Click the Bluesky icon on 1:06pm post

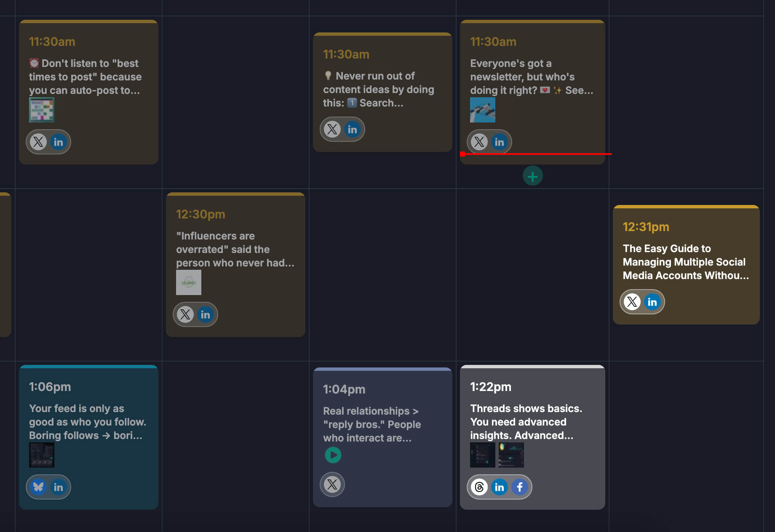pyautogui.click(x=38, y=487)
